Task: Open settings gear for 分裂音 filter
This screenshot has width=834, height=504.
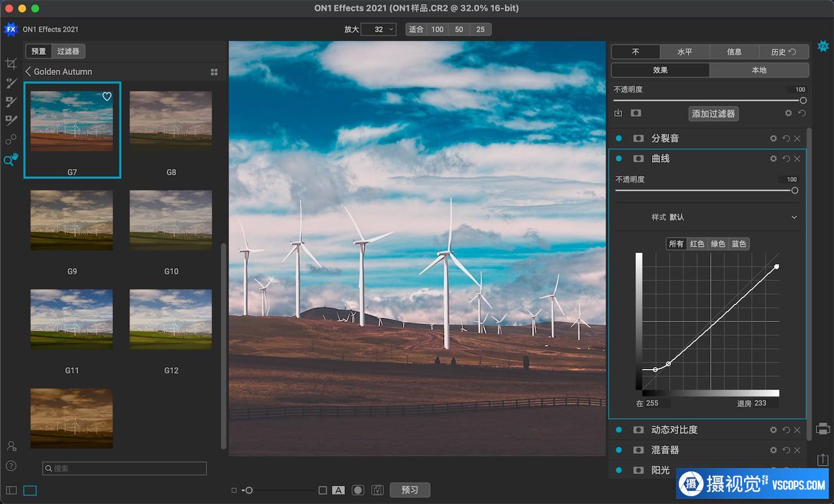Action: 773,139
